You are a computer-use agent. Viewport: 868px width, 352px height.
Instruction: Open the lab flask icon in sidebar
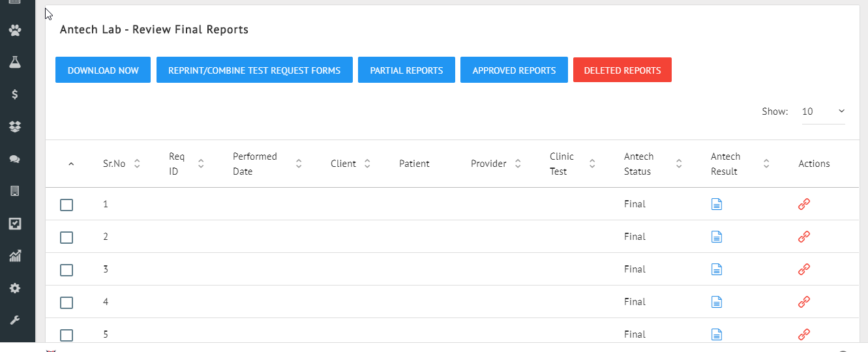tap(14, 62)
